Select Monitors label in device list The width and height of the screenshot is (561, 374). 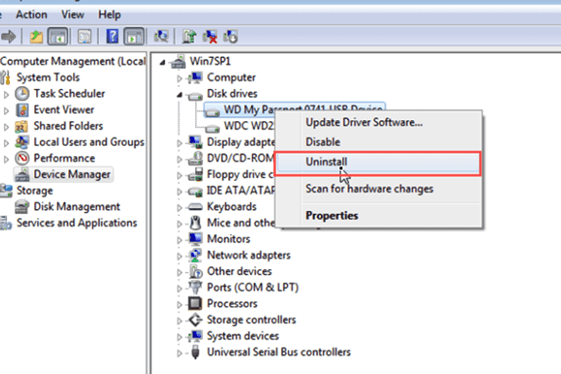[x=229, y=239]
